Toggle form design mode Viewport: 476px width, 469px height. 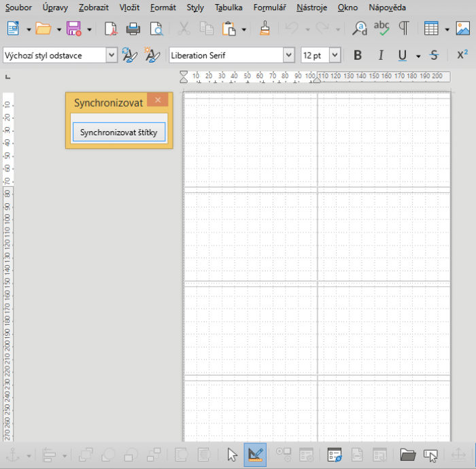pos(255,455)
